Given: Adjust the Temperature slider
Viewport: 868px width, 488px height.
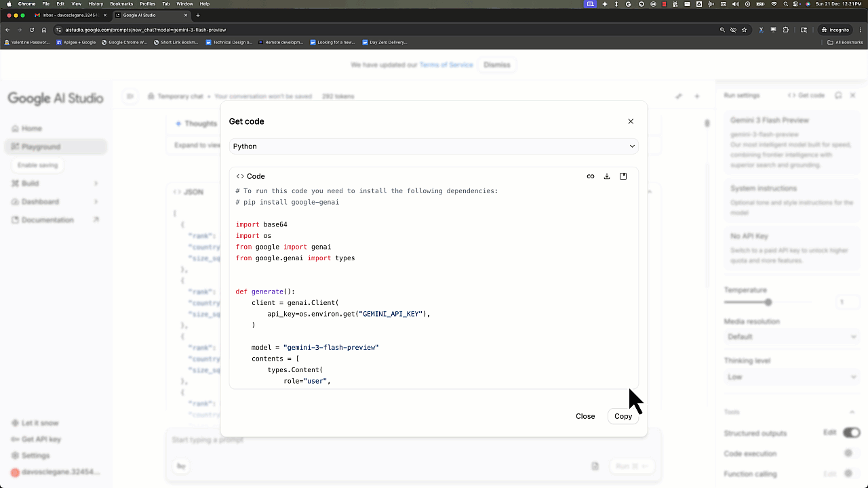Looking at the screenshot, I should click(x=768, y=302).
